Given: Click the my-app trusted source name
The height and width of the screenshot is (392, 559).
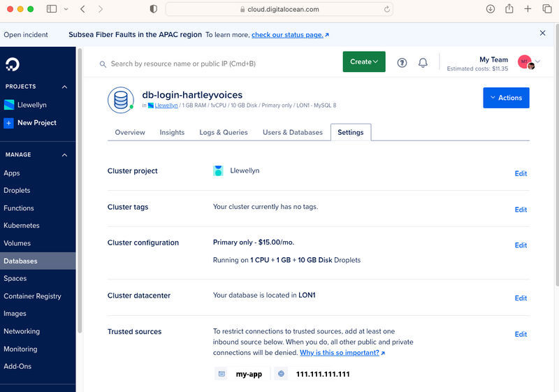Looking at the screenshot, I should (x=249, y=375).
